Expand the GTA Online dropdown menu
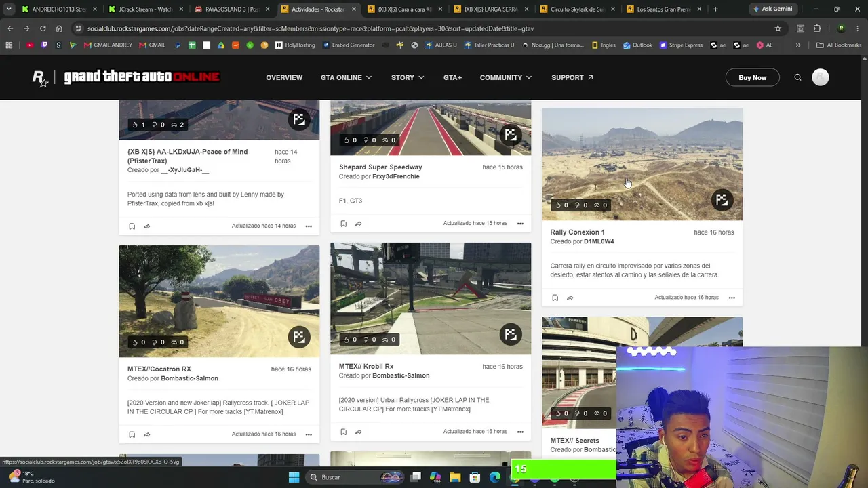This screenshot has width=868, height=488. coord(346,77)
